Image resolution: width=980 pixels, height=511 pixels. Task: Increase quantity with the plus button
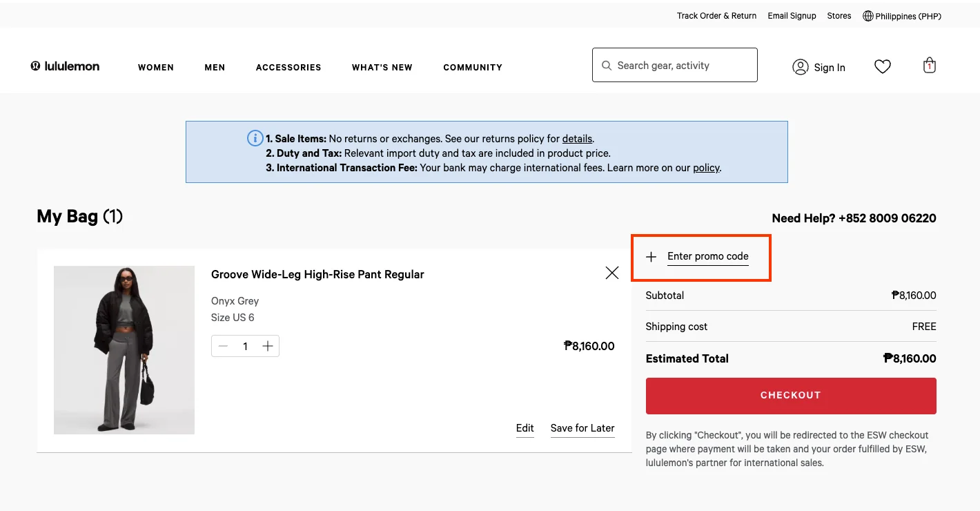click(268, 346)
